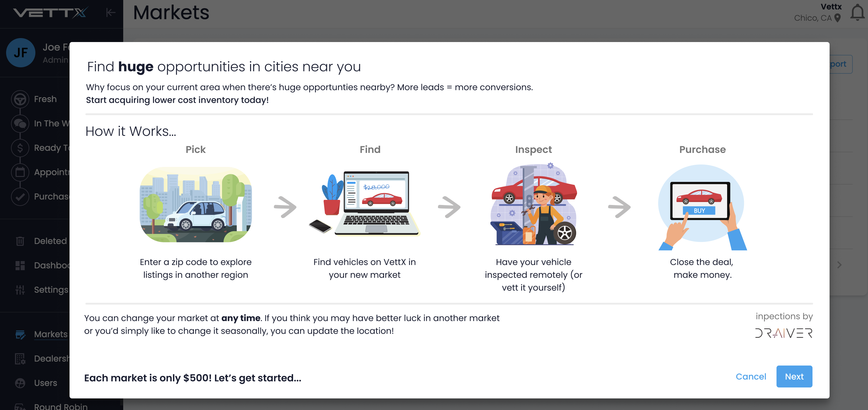
Task: Open the Deleted trash icon
Action: [20, 241]
